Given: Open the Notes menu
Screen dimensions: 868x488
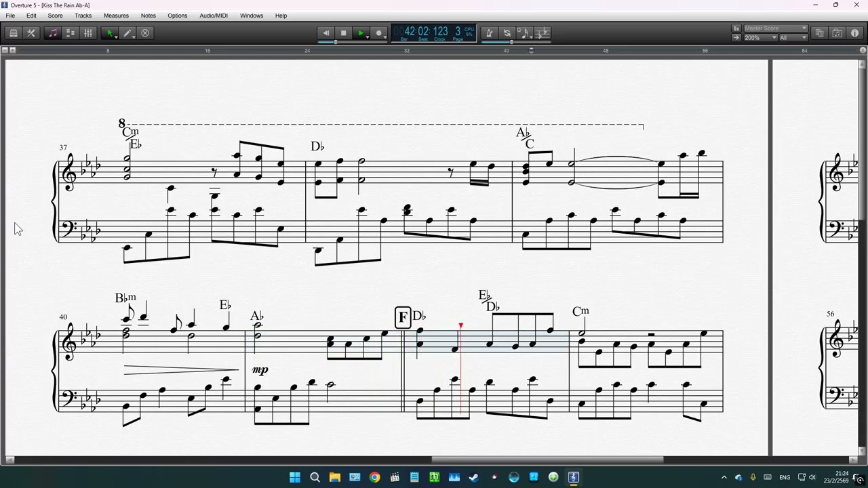Looking at the screenshot, I should [x=148, y=16].
